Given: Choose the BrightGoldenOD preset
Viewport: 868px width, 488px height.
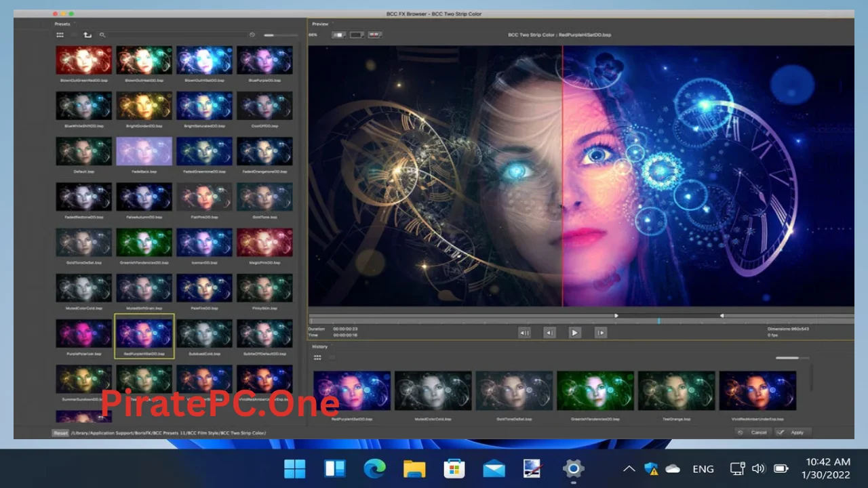Looking at the screenshot, I should pos(144,105).
